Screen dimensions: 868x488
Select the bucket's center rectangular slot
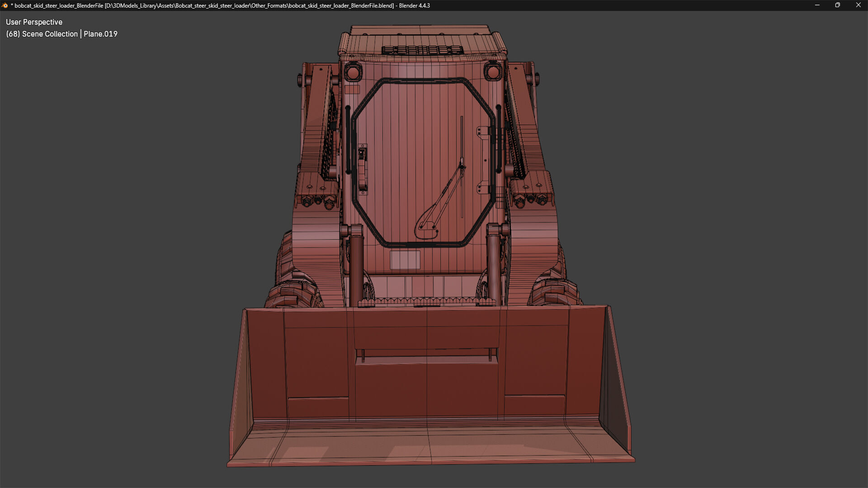coord(426,357)
